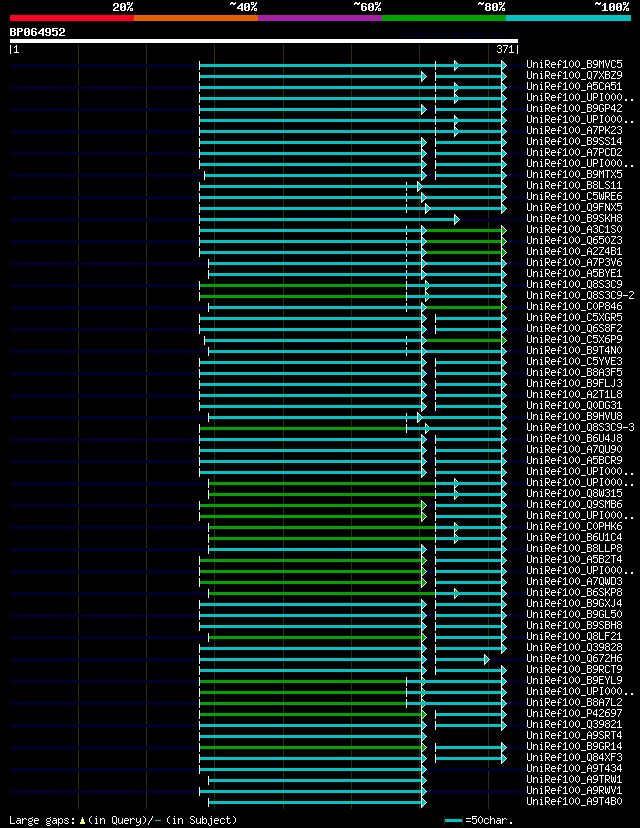Select hit label UniRef100_B6SKP8
This screenshot has width=640, height=828.
coord(575,592)
